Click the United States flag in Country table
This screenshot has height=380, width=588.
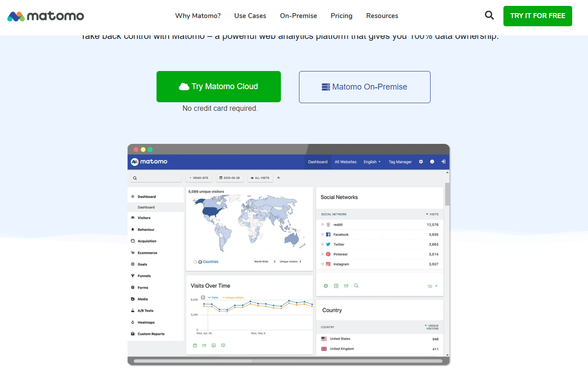(x=324, y=339)
